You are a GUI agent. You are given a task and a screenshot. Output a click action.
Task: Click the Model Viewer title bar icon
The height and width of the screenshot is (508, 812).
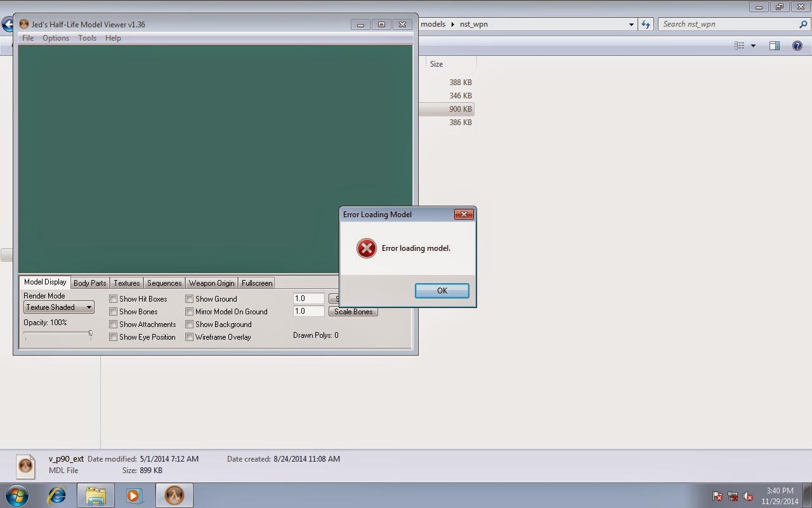click(24, 25)
